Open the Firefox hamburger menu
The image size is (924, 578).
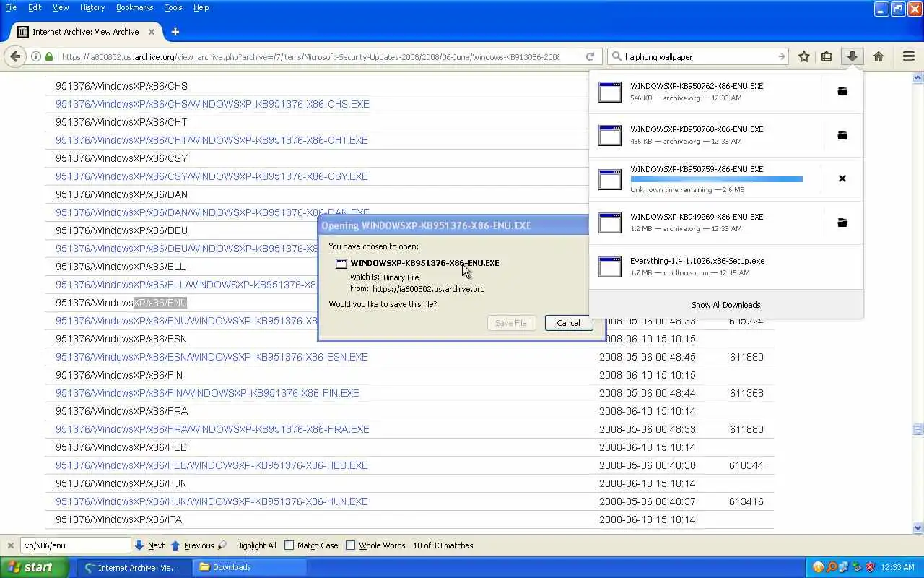click(908, 56)
